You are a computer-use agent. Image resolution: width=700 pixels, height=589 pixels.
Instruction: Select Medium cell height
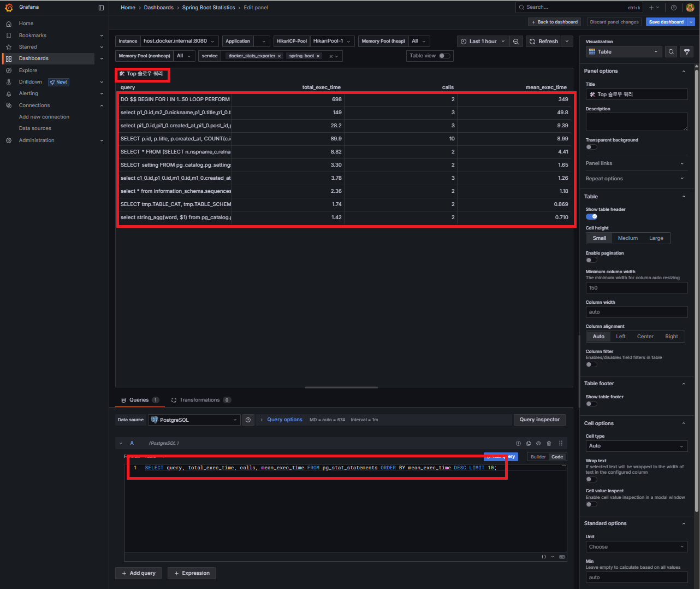pos(627,238)
